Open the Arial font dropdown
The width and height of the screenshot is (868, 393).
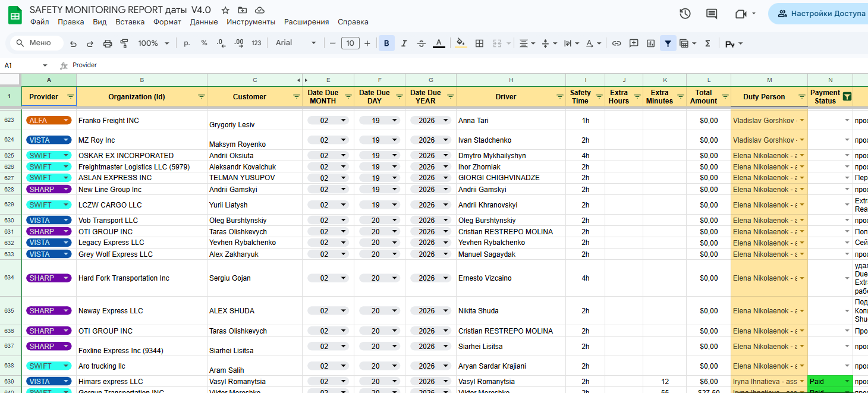coord(296,43)
